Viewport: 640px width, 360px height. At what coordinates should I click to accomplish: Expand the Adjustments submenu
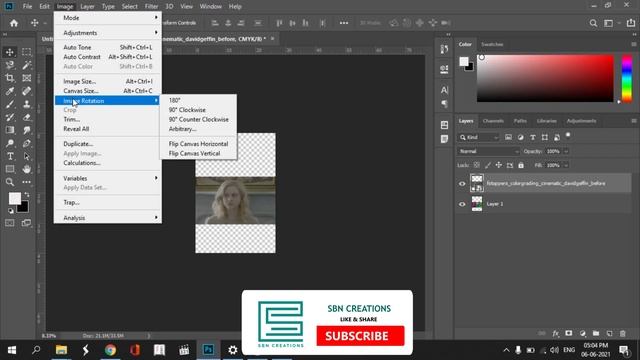click(x=108, y=33)
